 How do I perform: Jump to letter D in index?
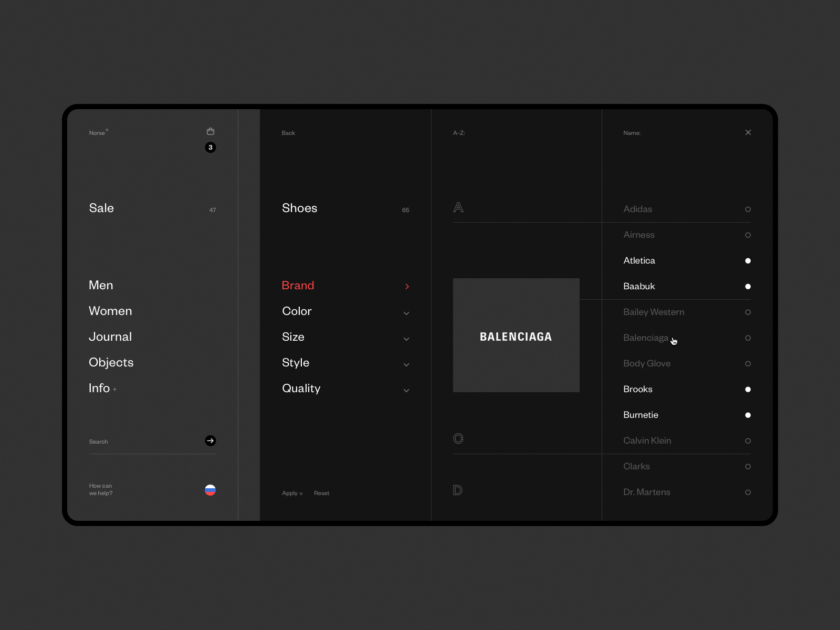coord(458,490)
